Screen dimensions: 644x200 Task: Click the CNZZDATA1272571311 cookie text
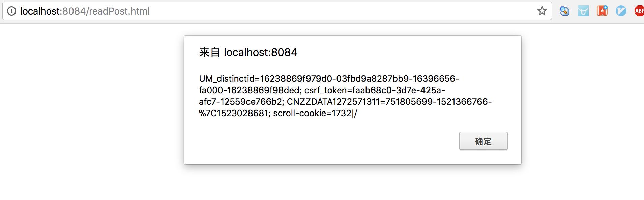333,102
